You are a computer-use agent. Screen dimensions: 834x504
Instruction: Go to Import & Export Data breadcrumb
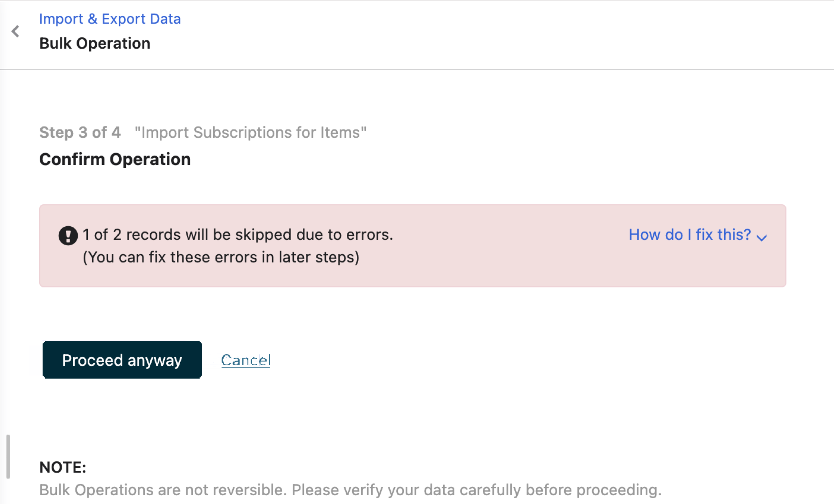(110, 19)
